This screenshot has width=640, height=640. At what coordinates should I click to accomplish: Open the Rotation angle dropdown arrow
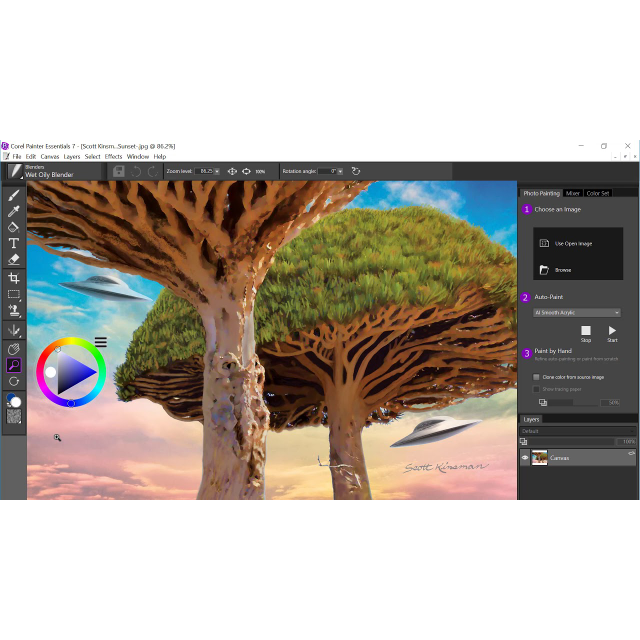(340, 171)
